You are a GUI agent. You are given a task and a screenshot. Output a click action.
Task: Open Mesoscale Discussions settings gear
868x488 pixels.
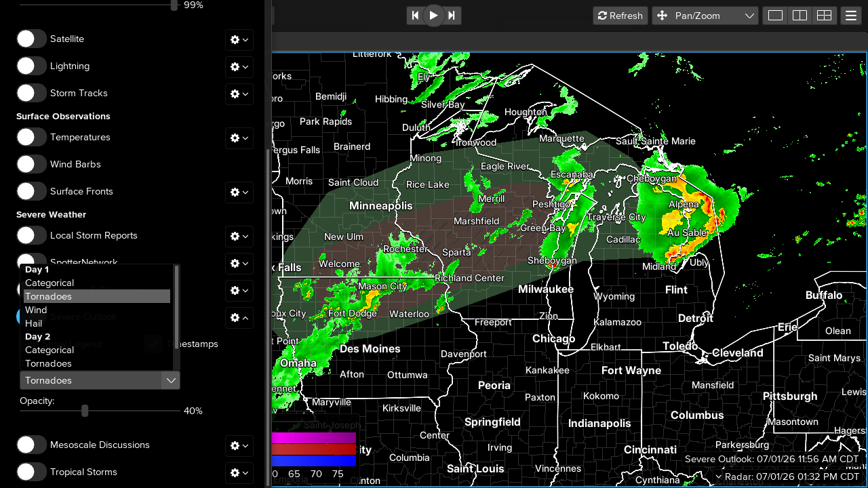(239, 446)
